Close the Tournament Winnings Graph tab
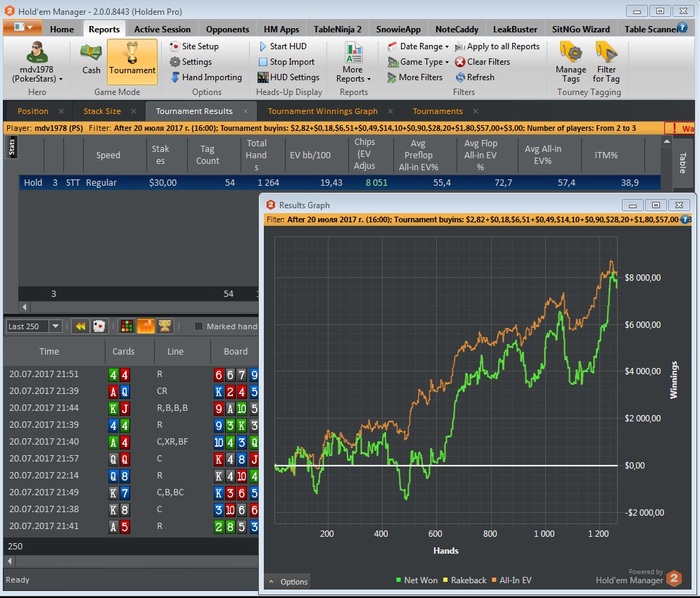 click(391, 111)
